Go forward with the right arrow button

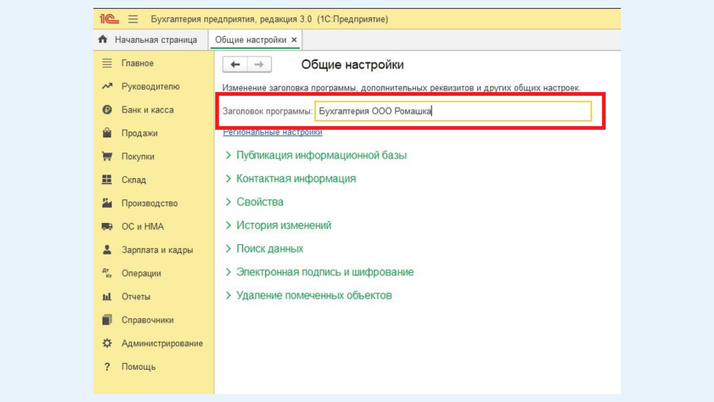[259, 64]
